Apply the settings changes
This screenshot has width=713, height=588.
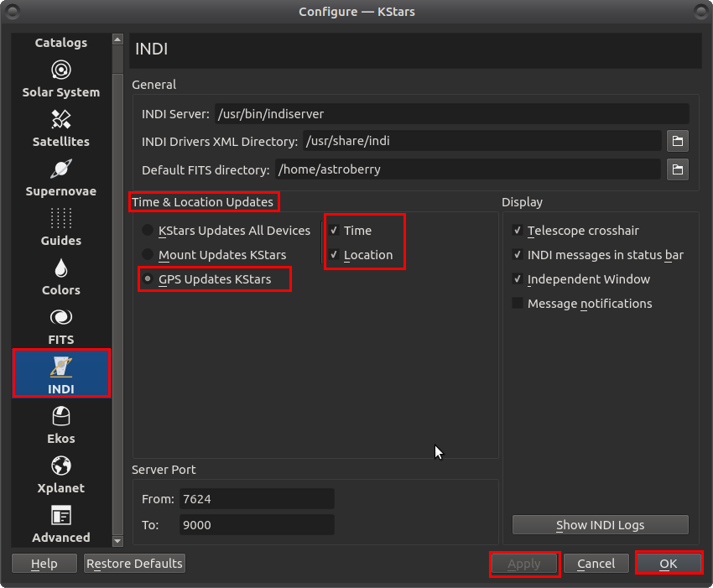click(x=524, y=563)
